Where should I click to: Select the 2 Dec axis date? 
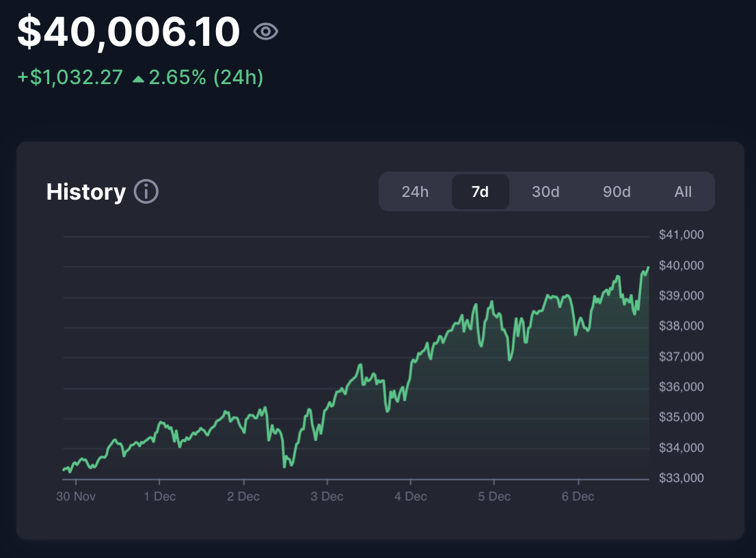point(243,496)
